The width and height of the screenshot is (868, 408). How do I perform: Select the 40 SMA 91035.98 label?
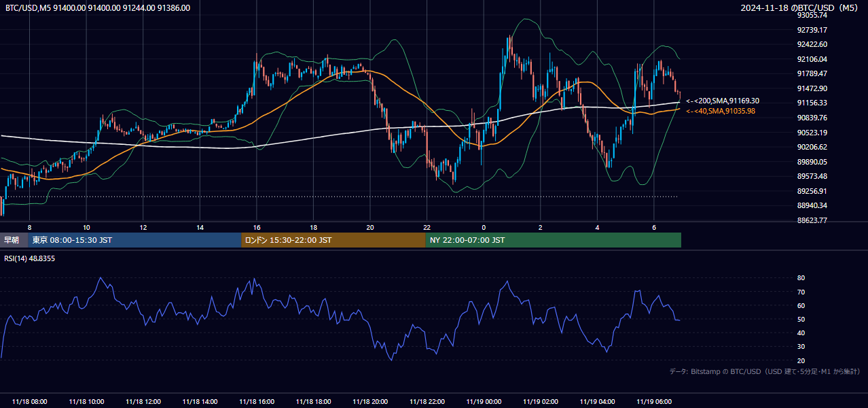(721, 111)
